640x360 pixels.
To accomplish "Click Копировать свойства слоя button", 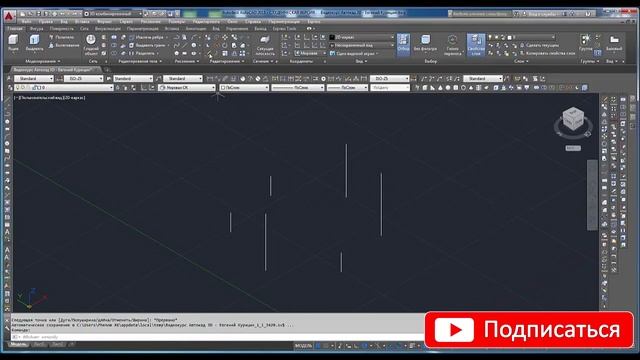I will (x=546, y=53).
